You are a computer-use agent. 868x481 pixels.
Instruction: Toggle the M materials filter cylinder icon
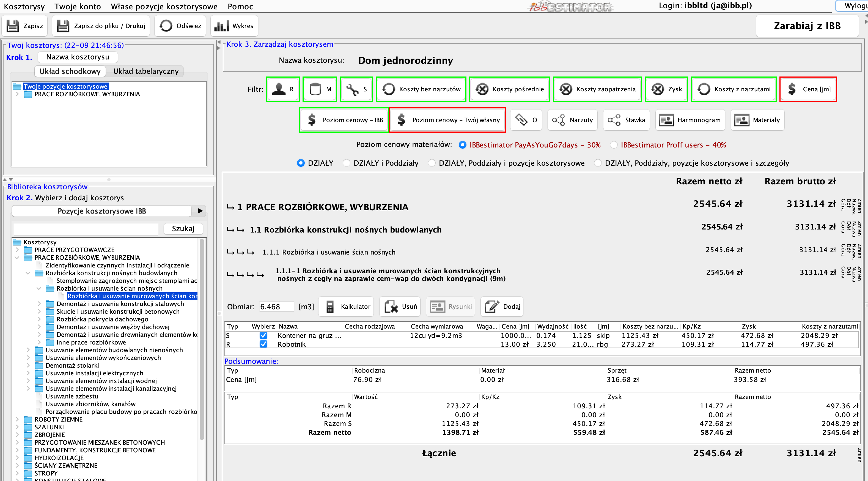pyautogui.click(x=315, y=89)
